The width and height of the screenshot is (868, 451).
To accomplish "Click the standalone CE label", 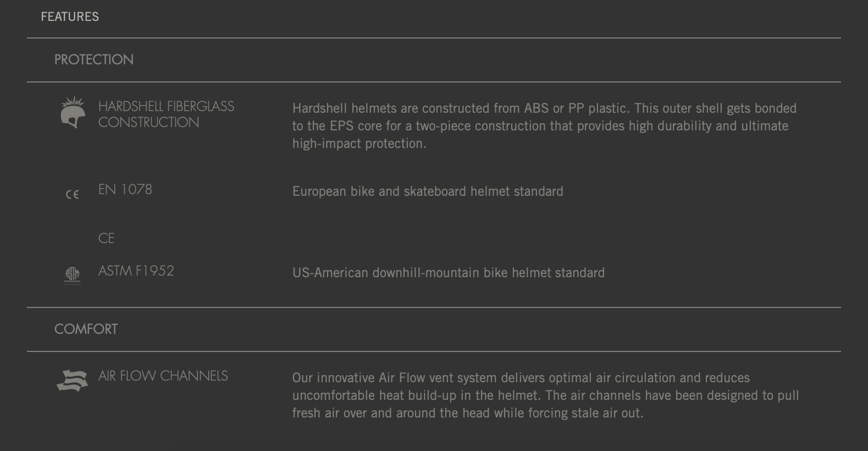I will (x=106, y=238).
